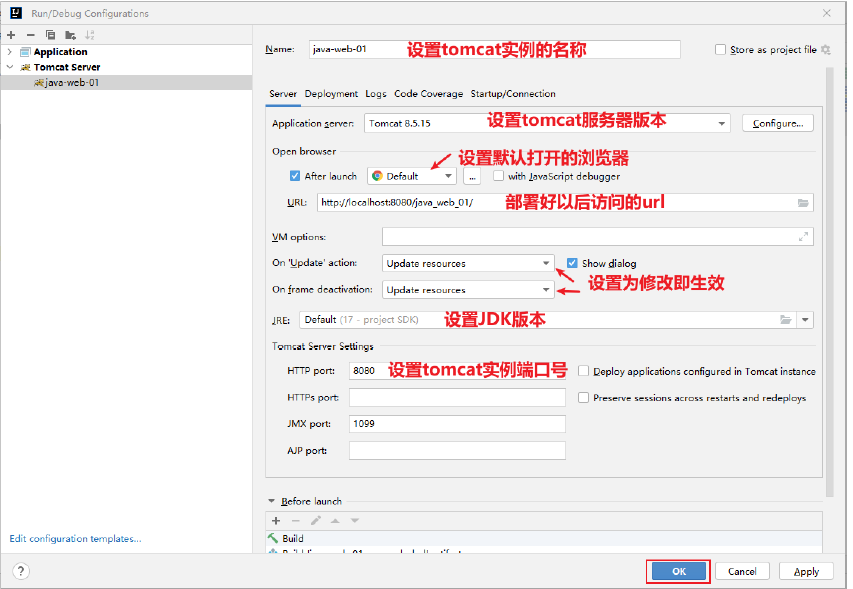
Task: Enable the with JavaScript debugger checkbox
Action: coord(498,176)
